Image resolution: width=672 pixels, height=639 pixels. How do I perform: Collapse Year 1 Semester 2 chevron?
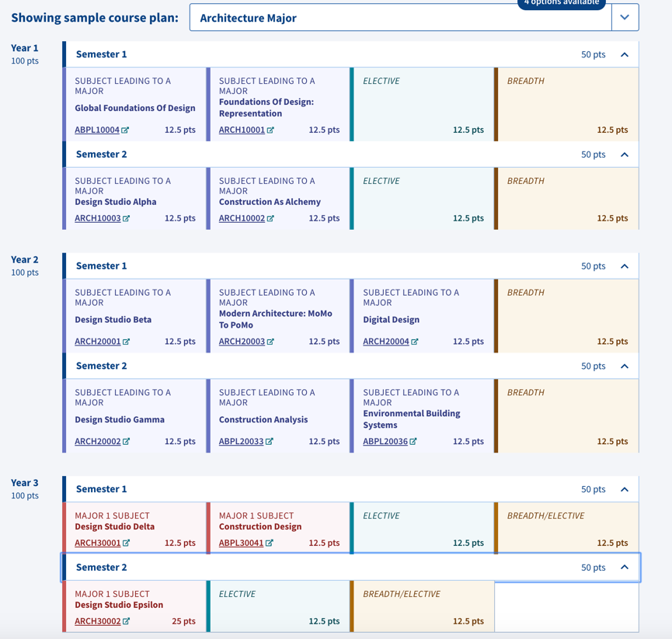(625, 155)
